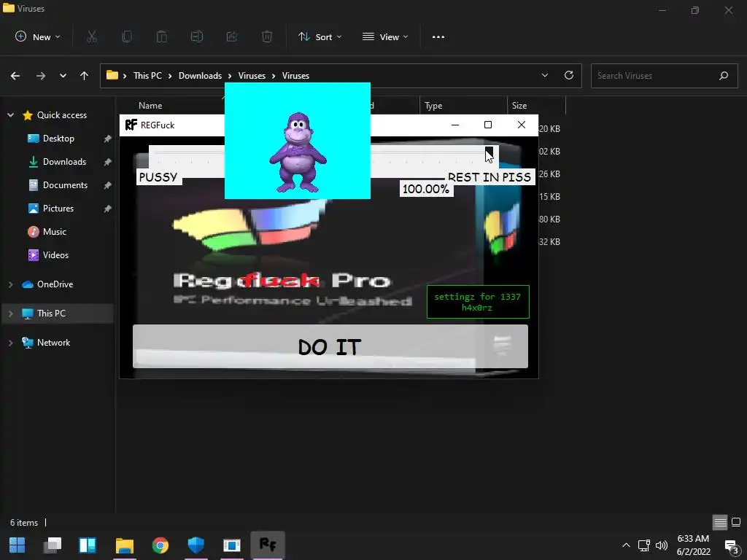Viewport: 747px width, 560px height.
Task: Click the pin icon next to Desktop
Action: (x=108, y=139)
